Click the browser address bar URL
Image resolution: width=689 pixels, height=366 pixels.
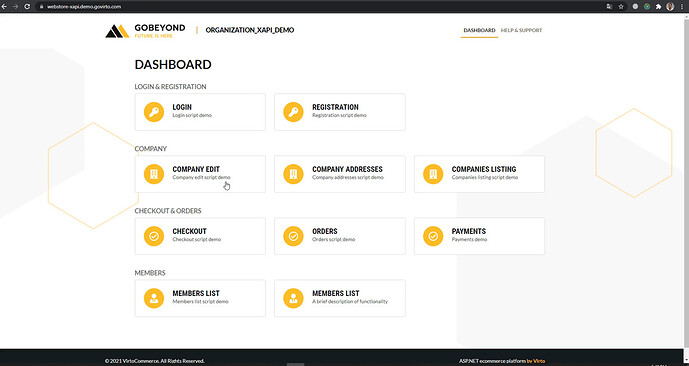click(83, 7)
